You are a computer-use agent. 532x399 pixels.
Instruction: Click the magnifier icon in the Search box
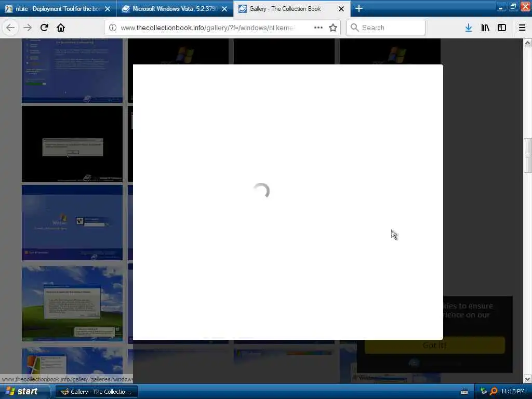point(354,28)
